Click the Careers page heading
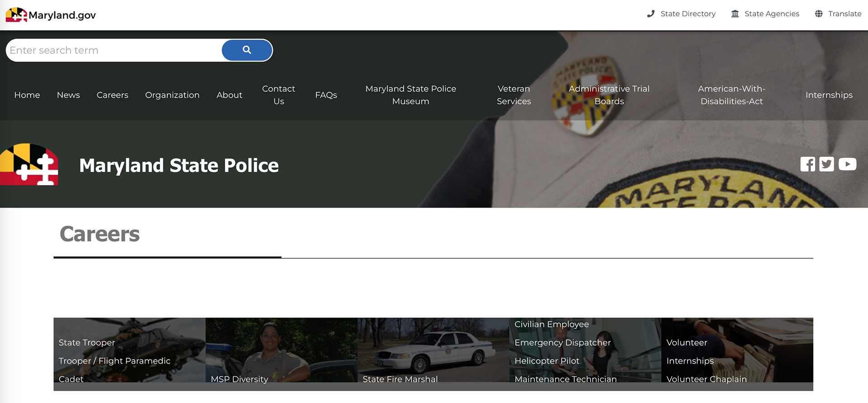868x403 pixels. coord(99,234)
